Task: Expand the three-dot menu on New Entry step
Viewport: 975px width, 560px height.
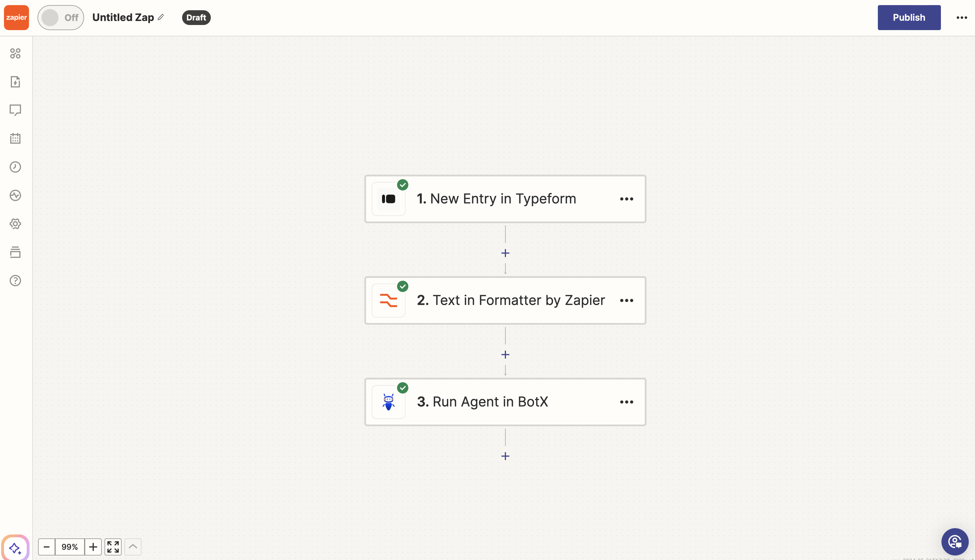Action: tap(627, 199)
